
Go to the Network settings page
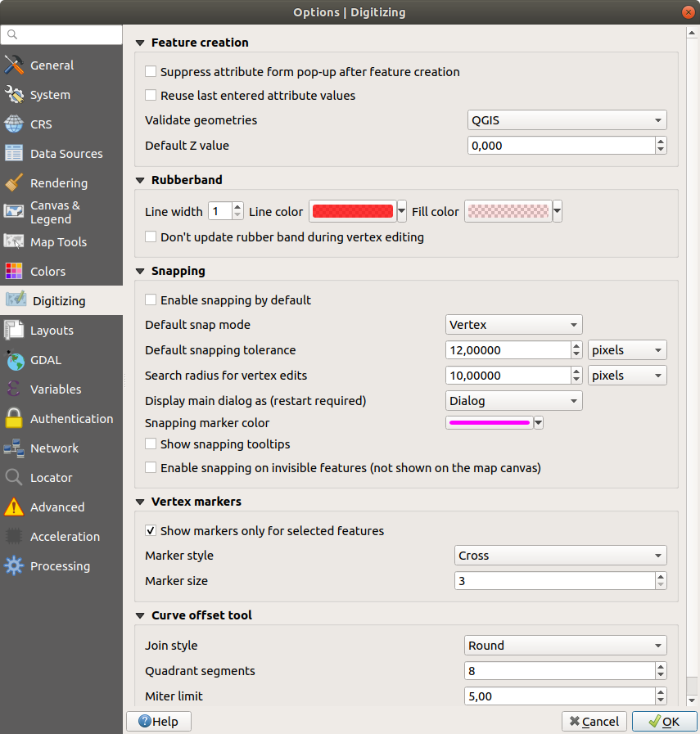54,448
